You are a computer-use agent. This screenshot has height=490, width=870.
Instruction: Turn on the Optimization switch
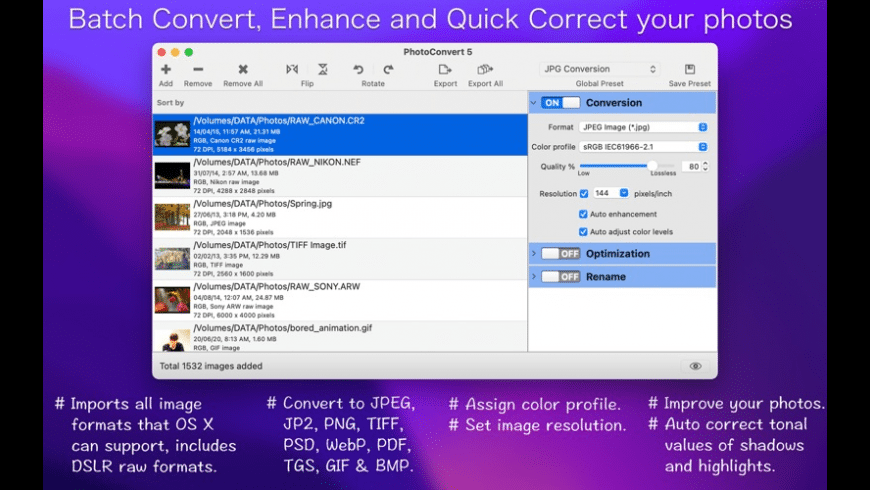pos(560,254)
